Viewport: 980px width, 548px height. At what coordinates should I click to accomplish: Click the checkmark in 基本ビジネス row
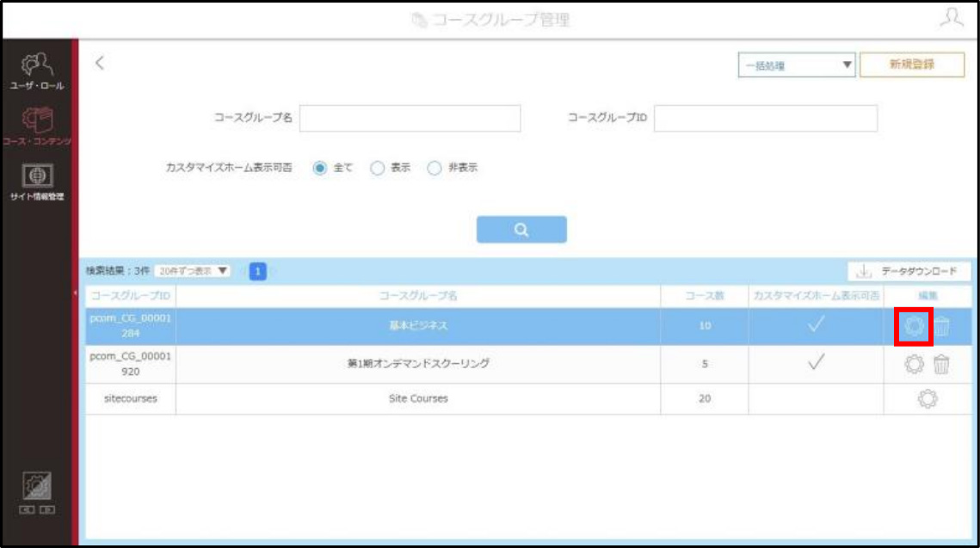pyautogui.click(x=816, y=324)
